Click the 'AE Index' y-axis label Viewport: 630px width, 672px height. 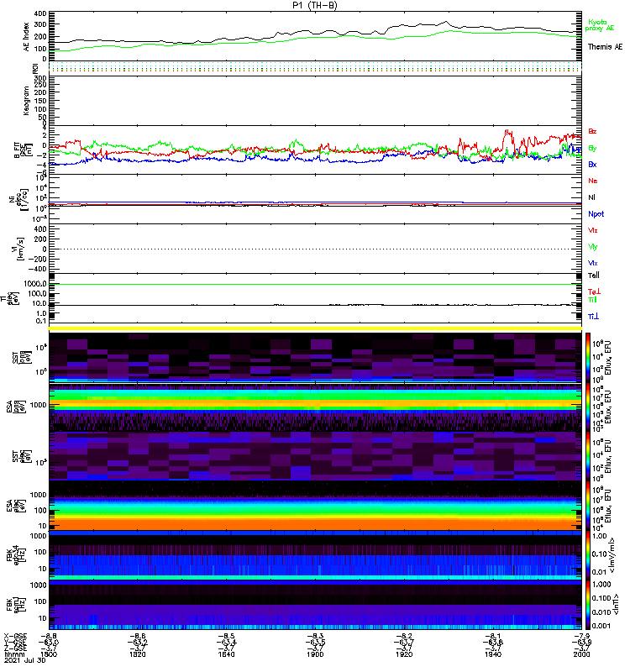[27, 37]
